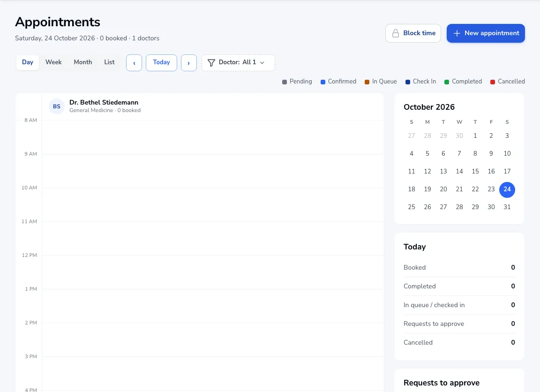Open the Doctor: All 1 filter dropdown

pos(238,63)
